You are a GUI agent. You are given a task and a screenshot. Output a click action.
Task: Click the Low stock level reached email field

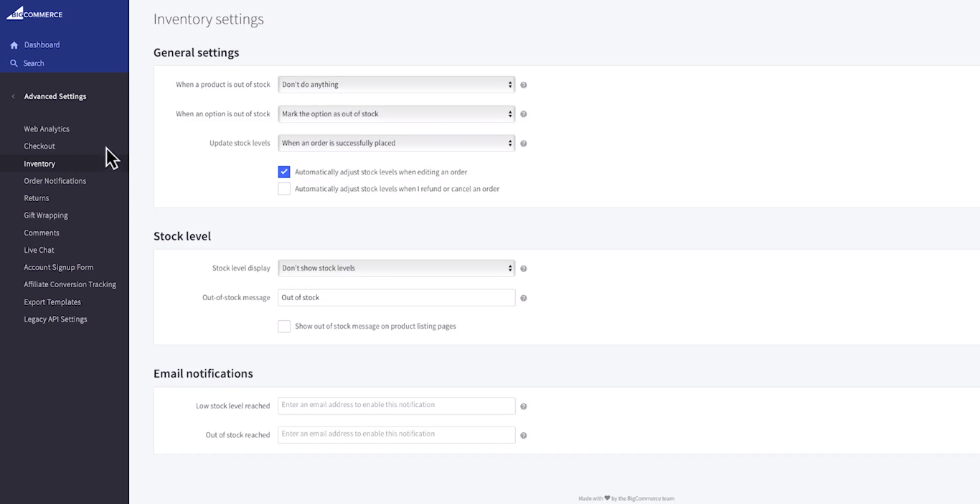(396, 405)
